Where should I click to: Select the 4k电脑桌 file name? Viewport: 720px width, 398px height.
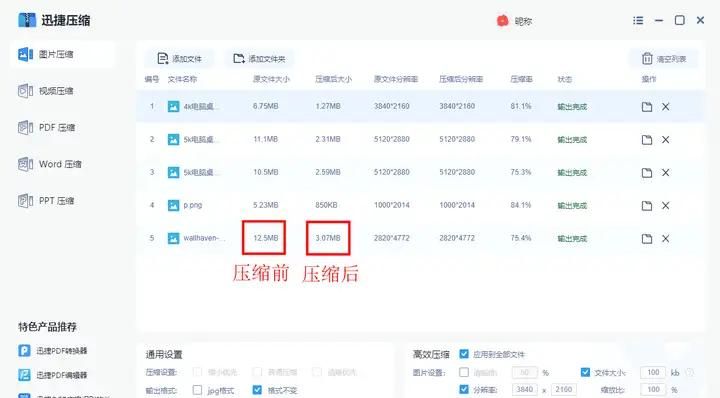pos(201,107)
